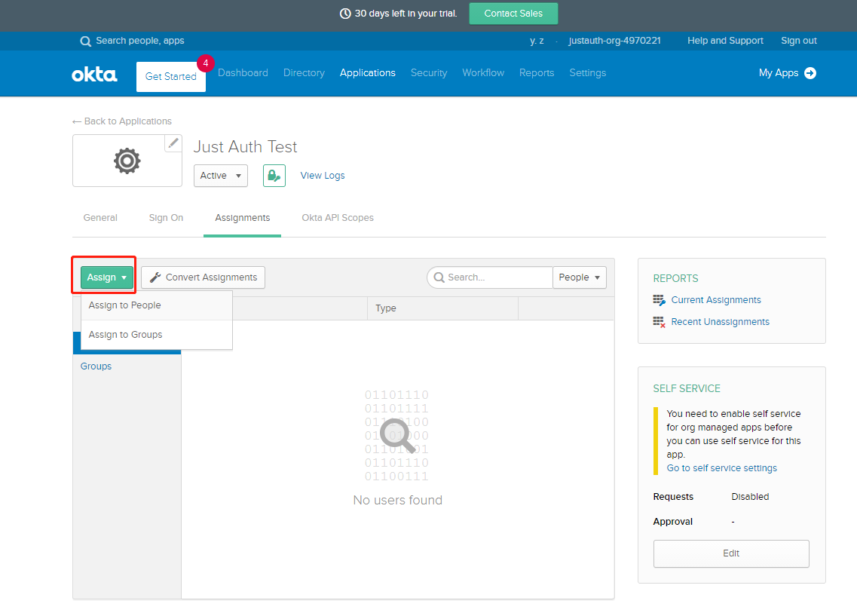Viewport: 857px width, 616px height.
Task: Switch to the Sign On tab
Action: [x=166, y=218]
